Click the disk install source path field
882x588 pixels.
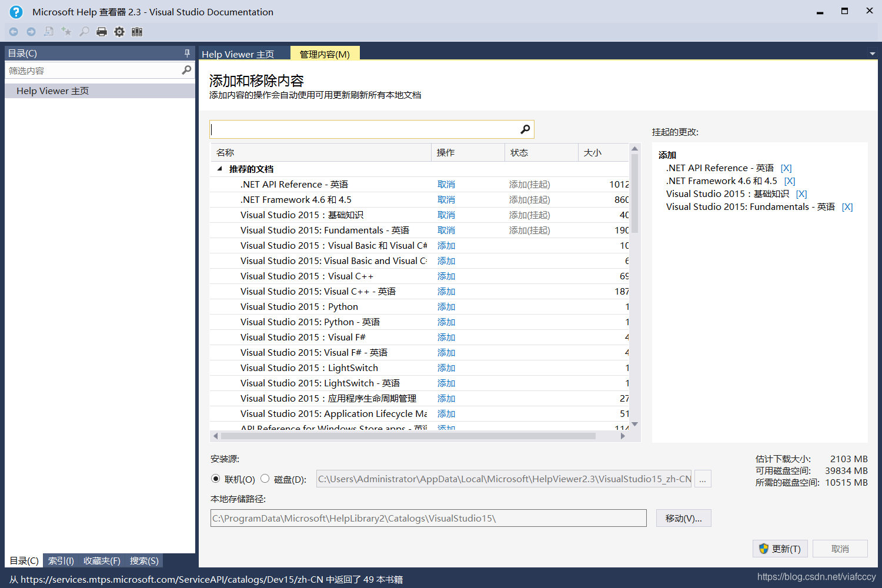[505, 479]
